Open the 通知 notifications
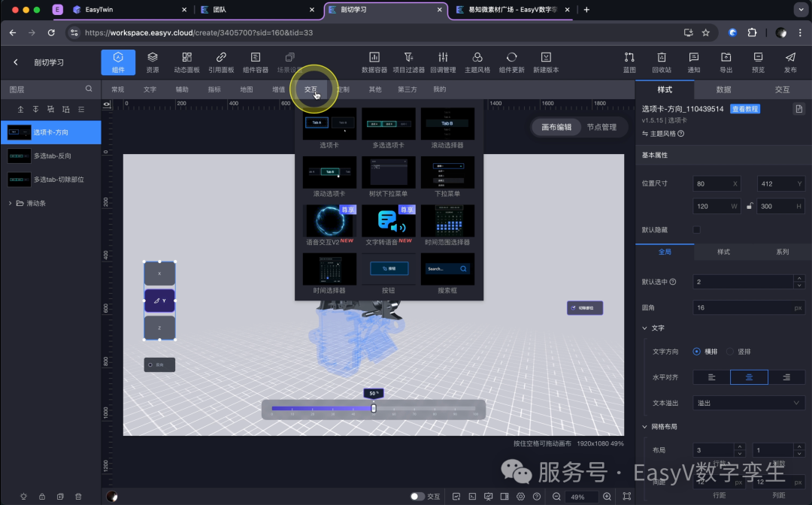Image resolution: width=812 pixels, height=505 pixels. point(694,62)
